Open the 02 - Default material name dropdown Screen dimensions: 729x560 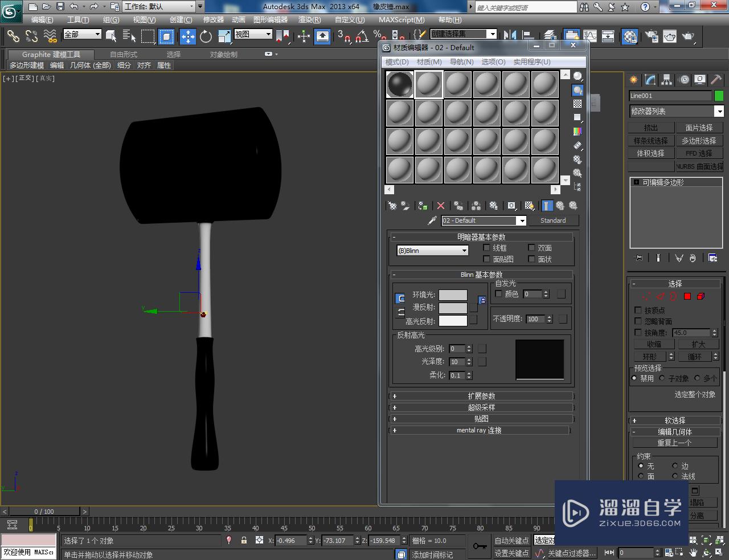pyautogui.click(x=484, y=220)
